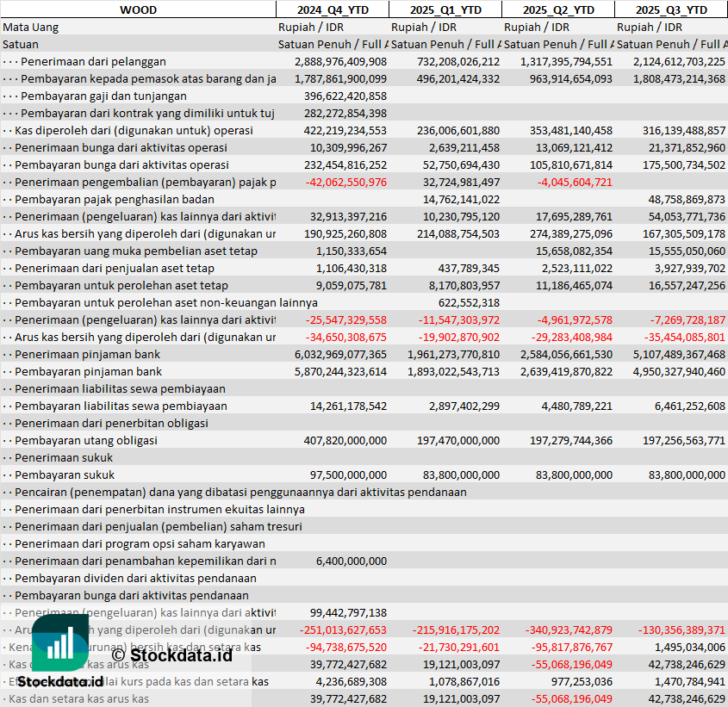Select the value 16,557,247,256
The image size is (728, 707).
tap(687, 286)
